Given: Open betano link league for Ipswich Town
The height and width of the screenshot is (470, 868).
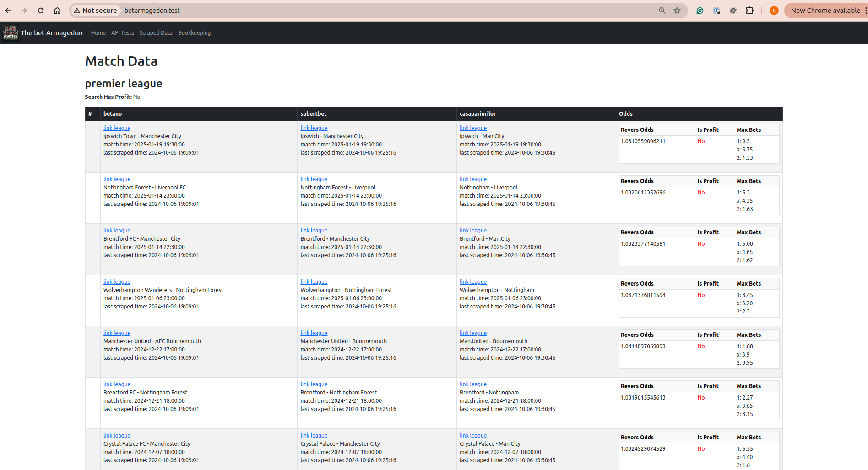Looking at the screenshot, I should (x=117, y=128).
